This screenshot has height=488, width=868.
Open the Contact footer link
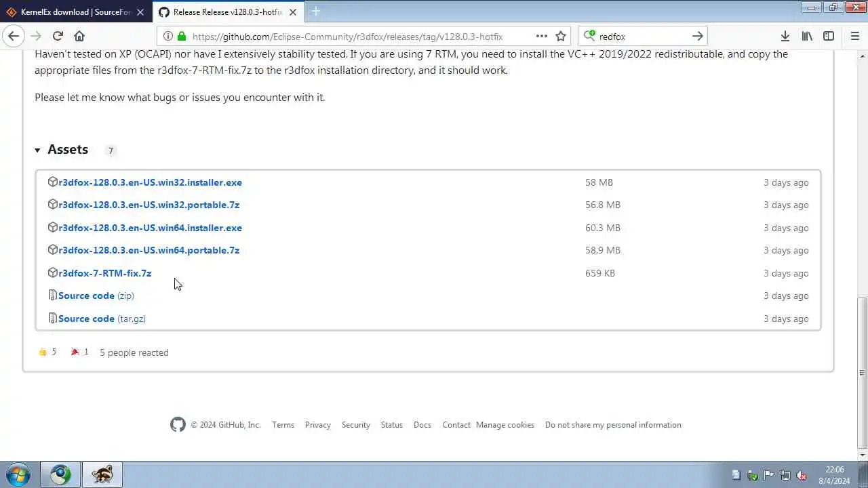(456, 425)
